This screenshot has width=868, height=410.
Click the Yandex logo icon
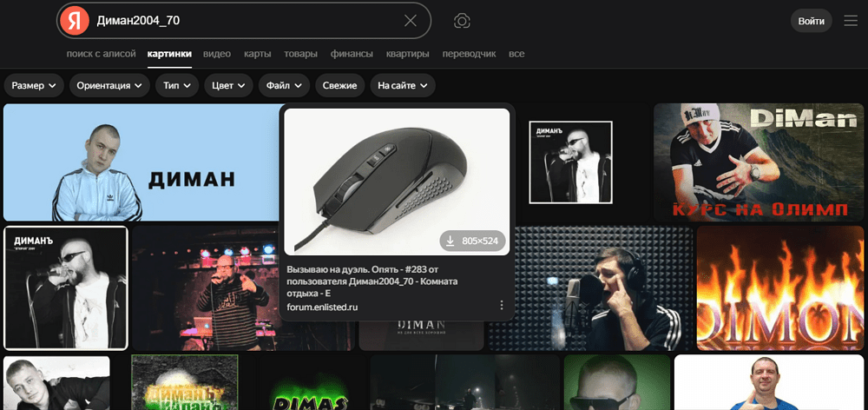(x=75, y=21)
